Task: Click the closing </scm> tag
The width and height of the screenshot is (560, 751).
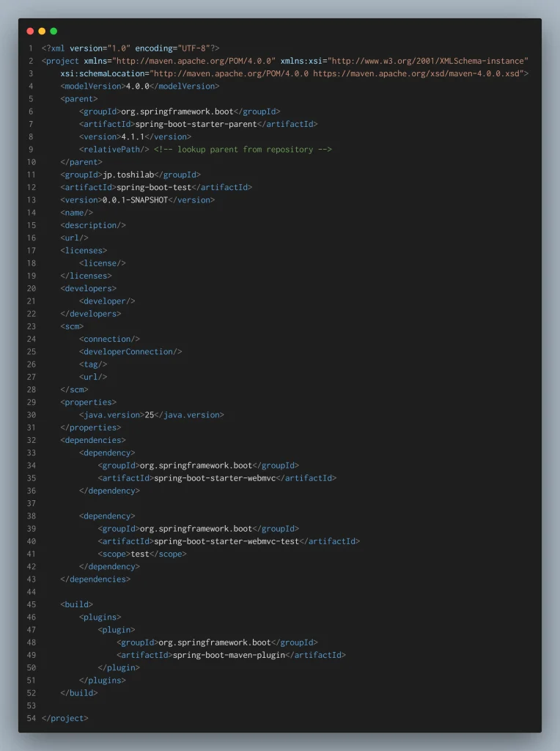Action: coord(74,389)
